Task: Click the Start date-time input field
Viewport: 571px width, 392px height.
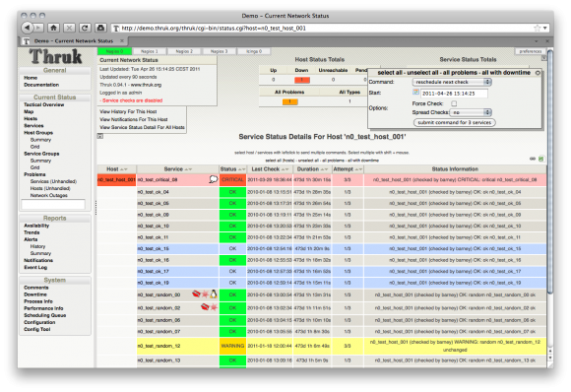Action: [x=454, y=94]
